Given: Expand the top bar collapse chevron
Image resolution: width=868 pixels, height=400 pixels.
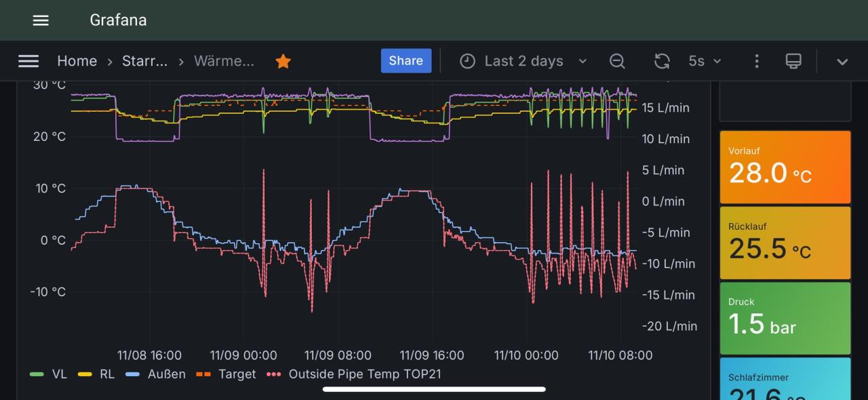Looking at the screenshot, I should click(842, 61).
